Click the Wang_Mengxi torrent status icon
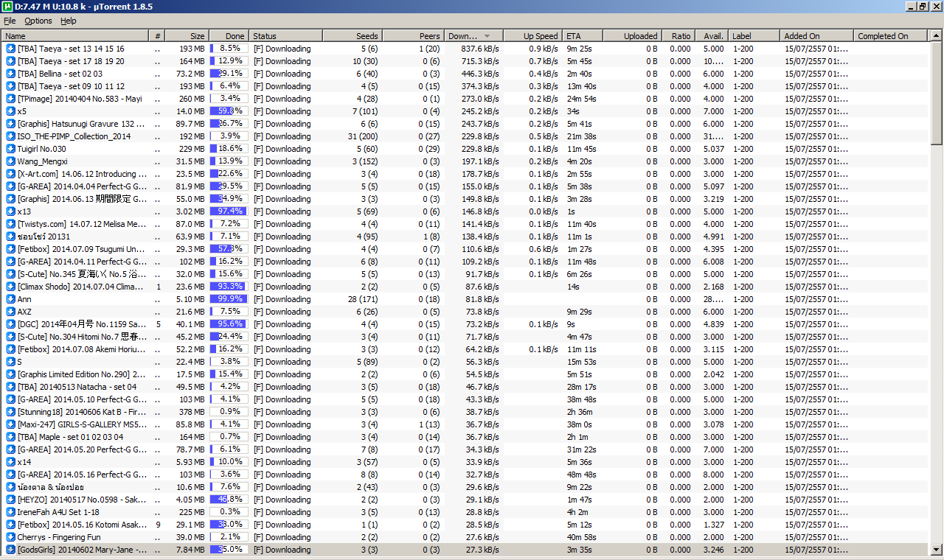The width and height of the screenshot is (944, 560). (x=10, y=161)
